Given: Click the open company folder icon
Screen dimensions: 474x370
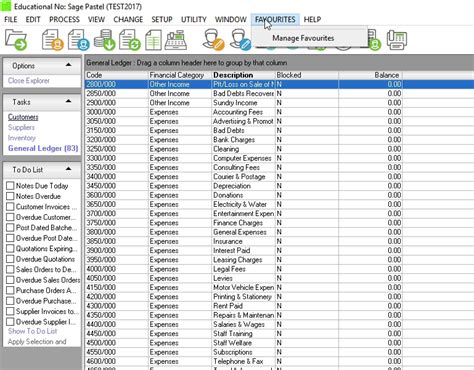Looking at the screenshot, I should point(16,40).
